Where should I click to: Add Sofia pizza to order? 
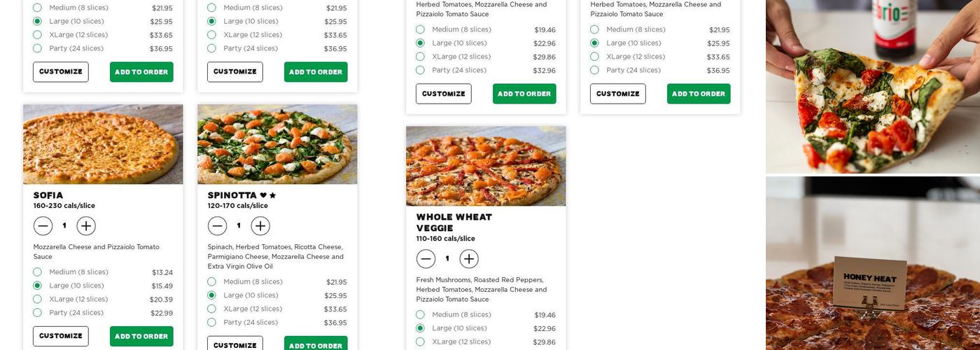pos(141,336)
